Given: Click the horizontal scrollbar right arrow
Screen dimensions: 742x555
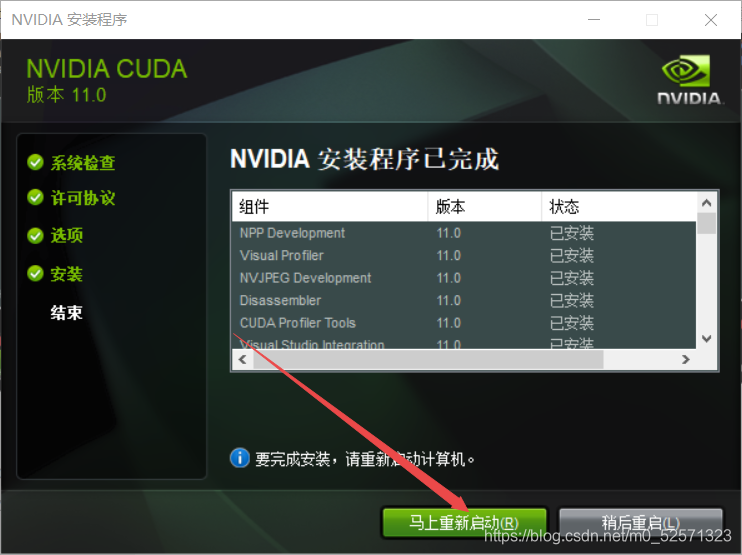Looking at the screenshot, I should tap(686, 360).
